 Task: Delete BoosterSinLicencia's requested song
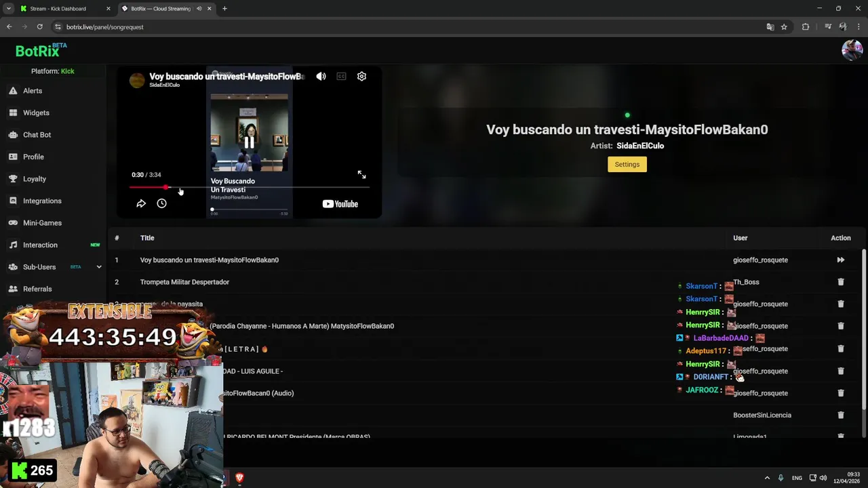click(841, 415)
